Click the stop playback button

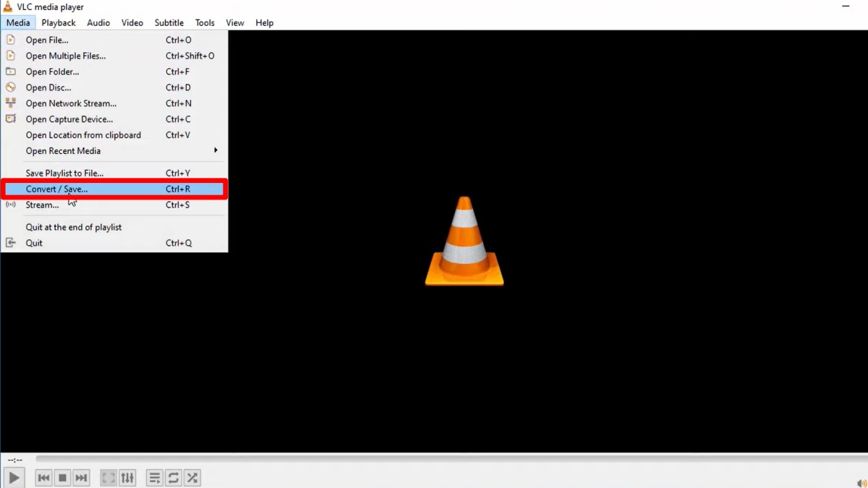[x=62, y=478]
